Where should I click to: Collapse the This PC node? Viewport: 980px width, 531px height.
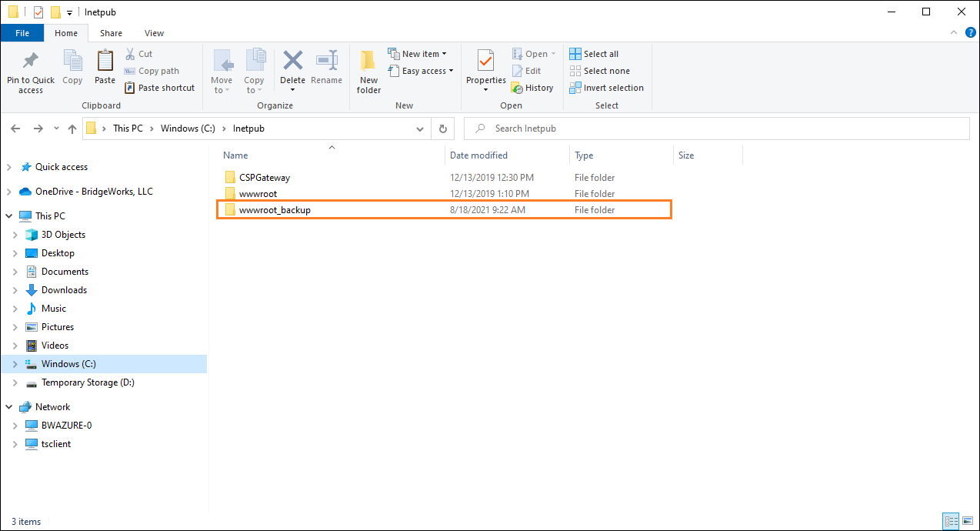pyautogui.click(x=9, y=216)
